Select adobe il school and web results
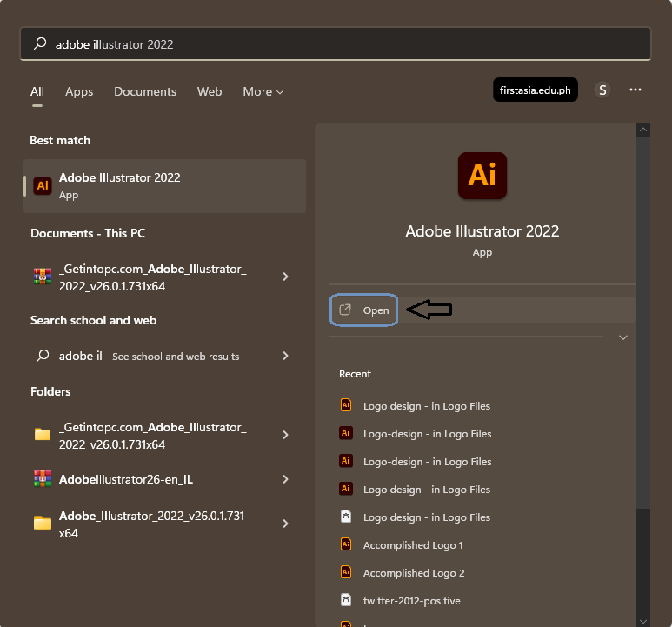The image size is (672, 627). tap(165, 356)
